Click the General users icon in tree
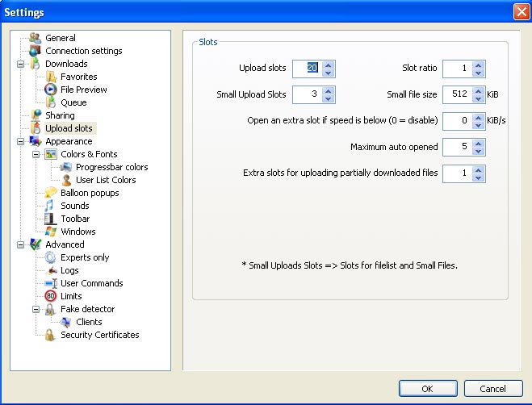This screenshot has height=405, width=532. click(35, 38)
